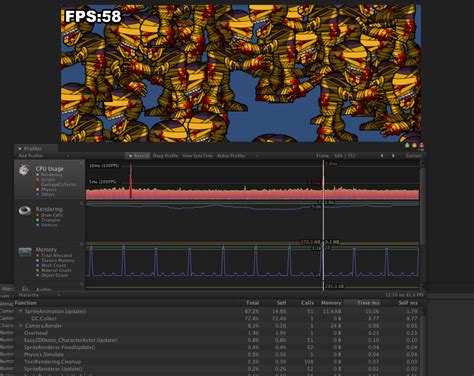474x376 pixels.
Task: Click the CPU Usage label
Action: click(x=50, y=169)
